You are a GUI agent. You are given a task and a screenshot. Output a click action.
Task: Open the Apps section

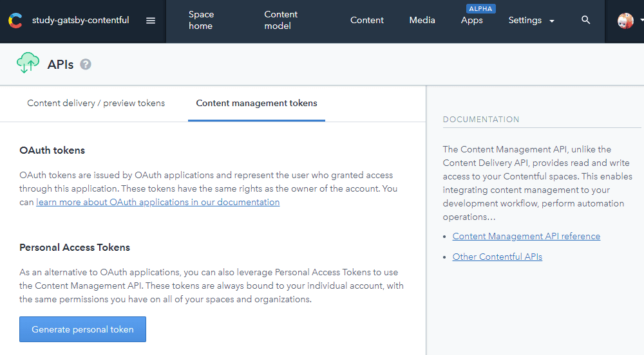pyautogui.click(x=471, y=21)
